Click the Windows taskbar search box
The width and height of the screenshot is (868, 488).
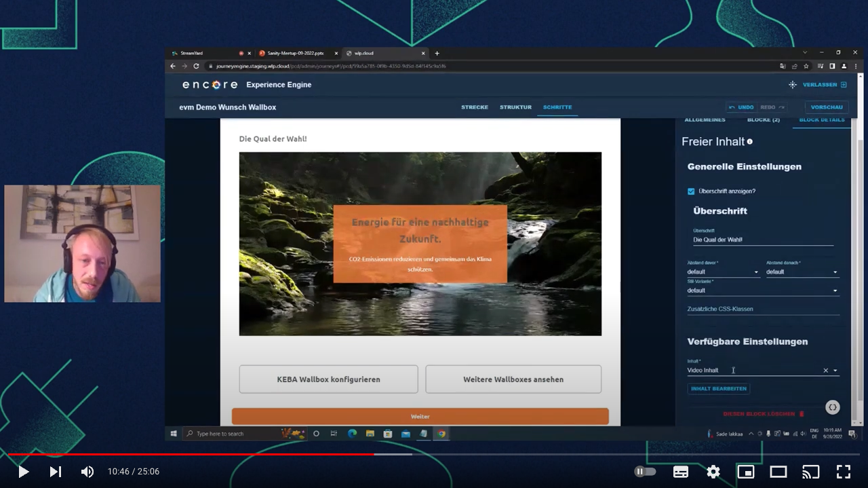[x=244, y=434]
